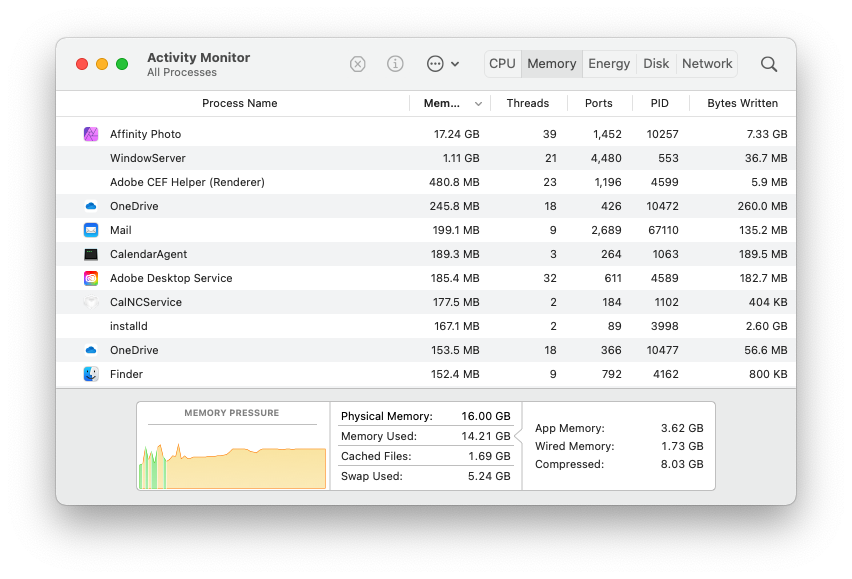Click the Mail app icon
The height and width of the screenshot is (579, 852).
point(91,230)
